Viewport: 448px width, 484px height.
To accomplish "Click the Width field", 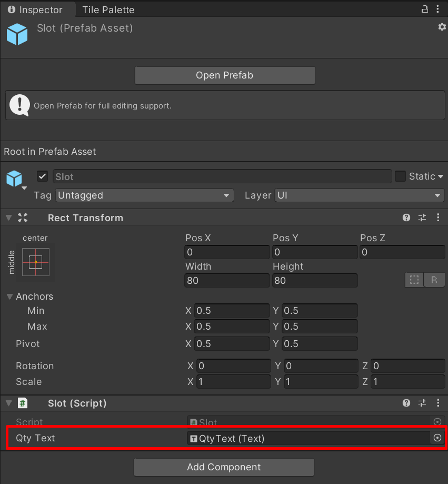I will click(227, 281).
